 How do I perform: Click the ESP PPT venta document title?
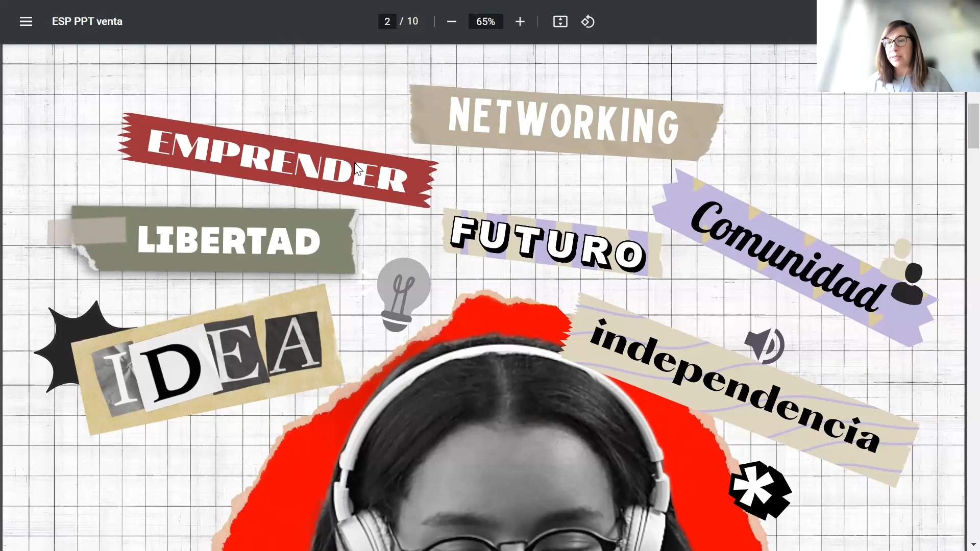(87, 21)
